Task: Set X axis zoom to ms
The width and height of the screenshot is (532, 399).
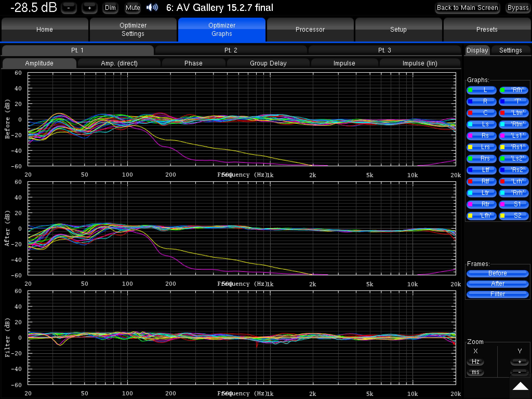Action: (x=476, y=372)
